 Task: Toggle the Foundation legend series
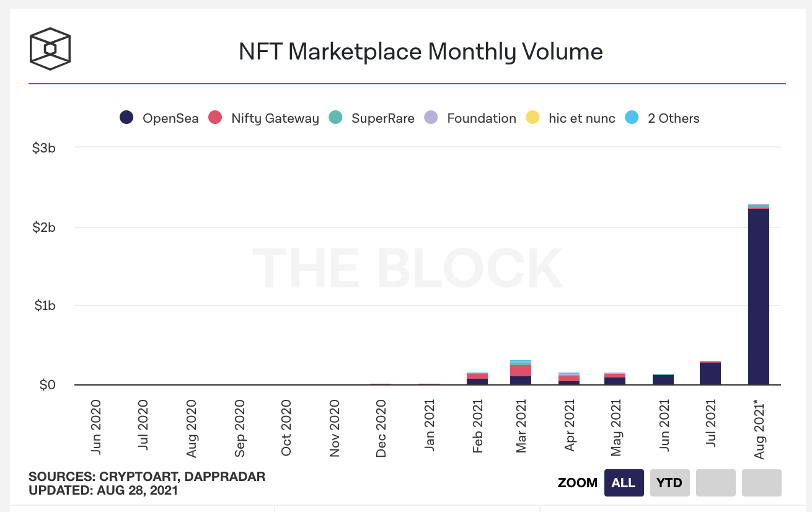[470, 118]
